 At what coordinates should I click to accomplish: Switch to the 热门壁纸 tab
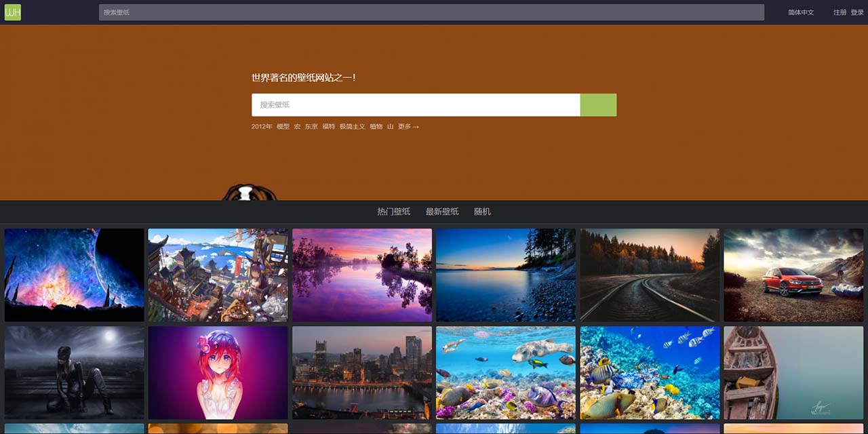pyautogui.click(x=393, y=212)
